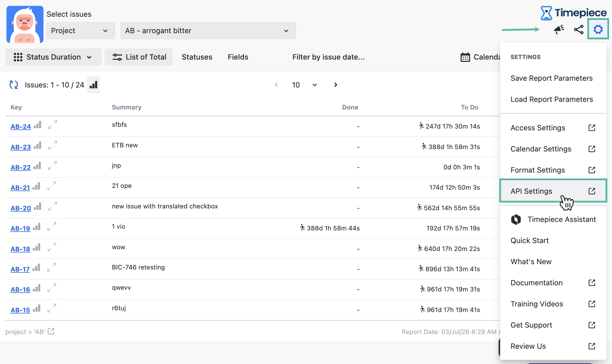The image size is (612, 364).
Task: Open the settings gear icon
Action: pyautogui.click(x=598, y=29)
